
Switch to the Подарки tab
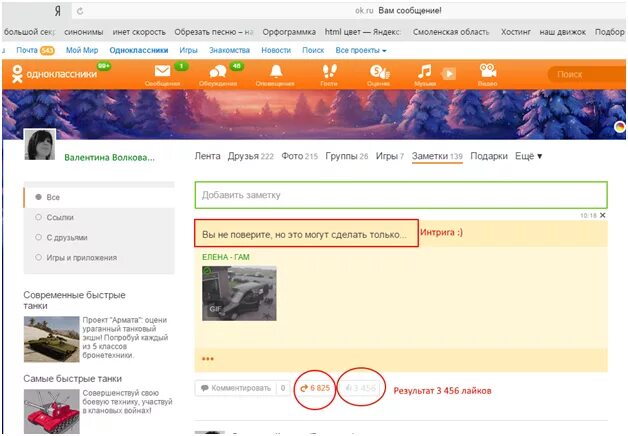[489, 156]
